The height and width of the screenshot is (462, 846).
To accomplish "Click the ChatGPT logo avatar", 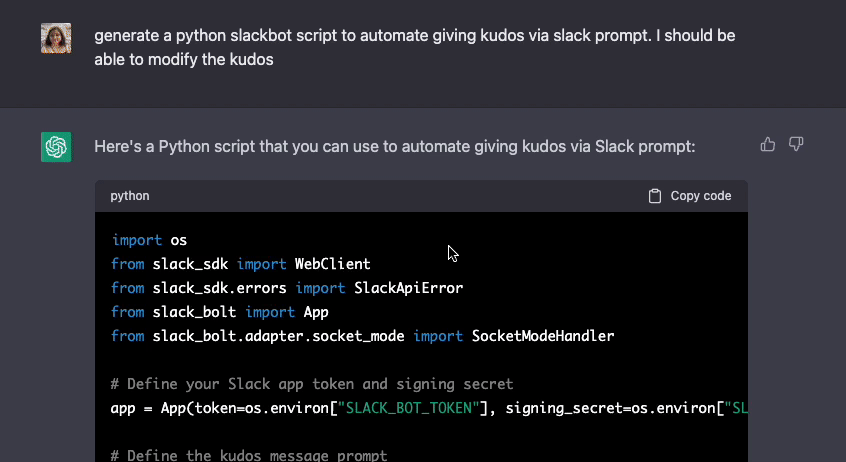I will [56, 147].
